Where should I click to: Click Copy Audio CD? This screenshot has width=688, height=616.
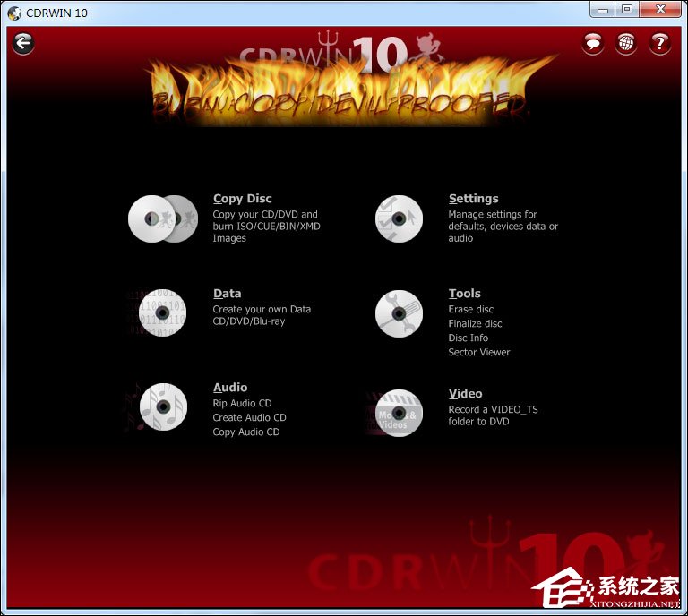(245, 432)
